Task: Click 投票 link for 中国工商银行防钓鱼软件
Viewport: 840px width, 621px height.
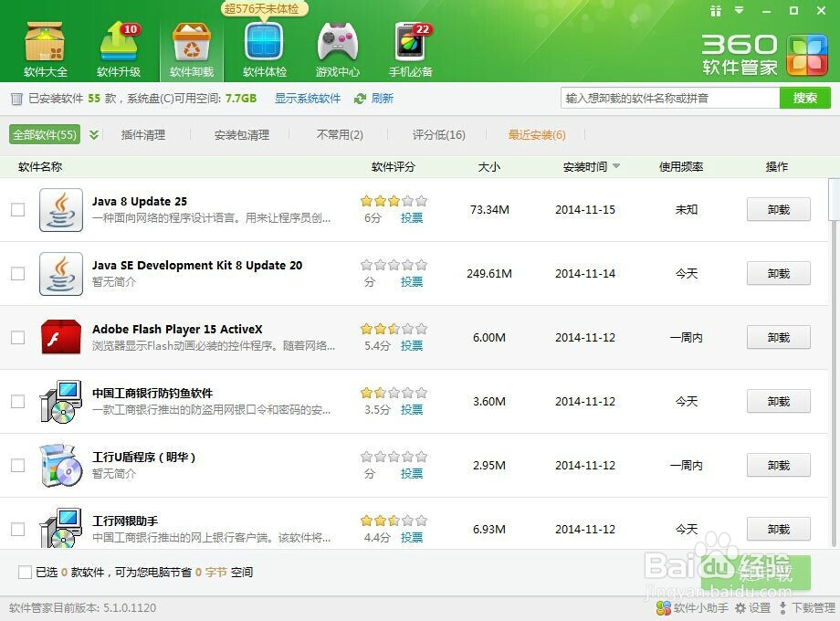Action: coord(412,410)
